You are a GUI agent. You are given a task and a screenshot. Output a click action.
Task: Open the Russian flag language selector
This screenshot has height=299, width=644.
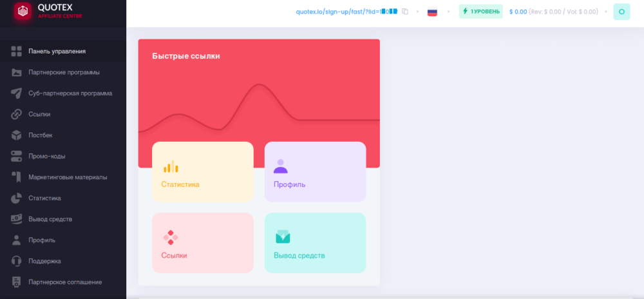point(432,12)
